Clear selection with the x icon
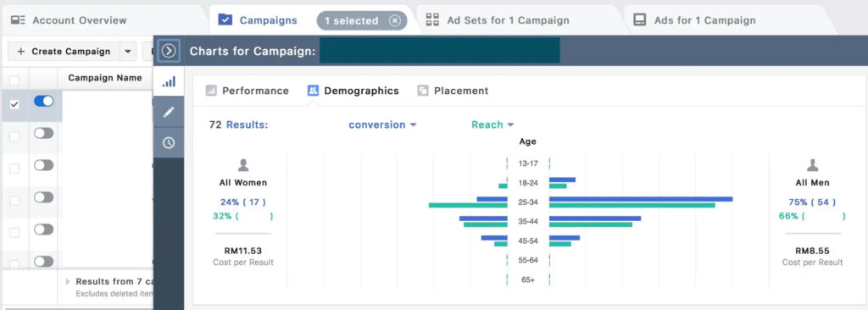The width and height of the screenshot is (868, 310). (x=394, y=20)
